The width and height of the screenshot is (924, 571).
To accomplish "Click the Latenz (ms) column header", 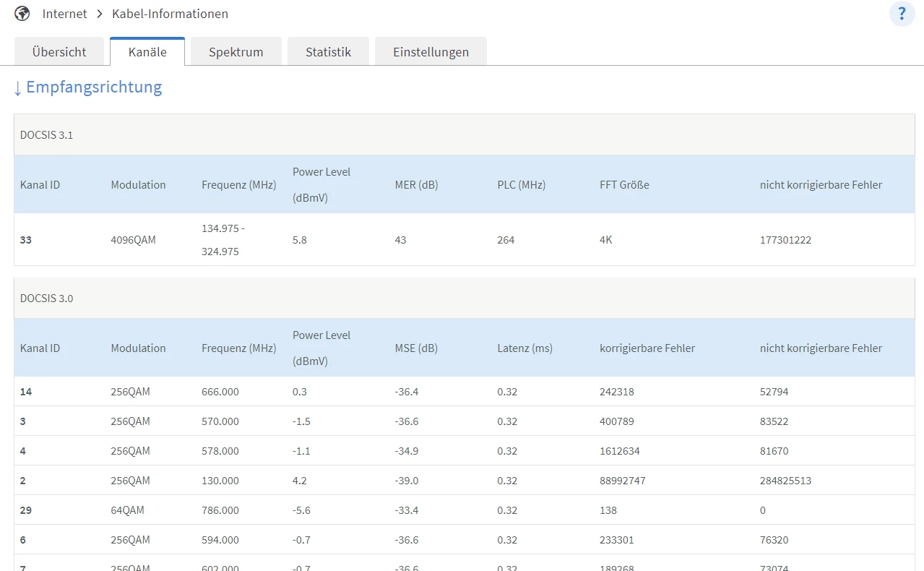I will coord(524,348).
